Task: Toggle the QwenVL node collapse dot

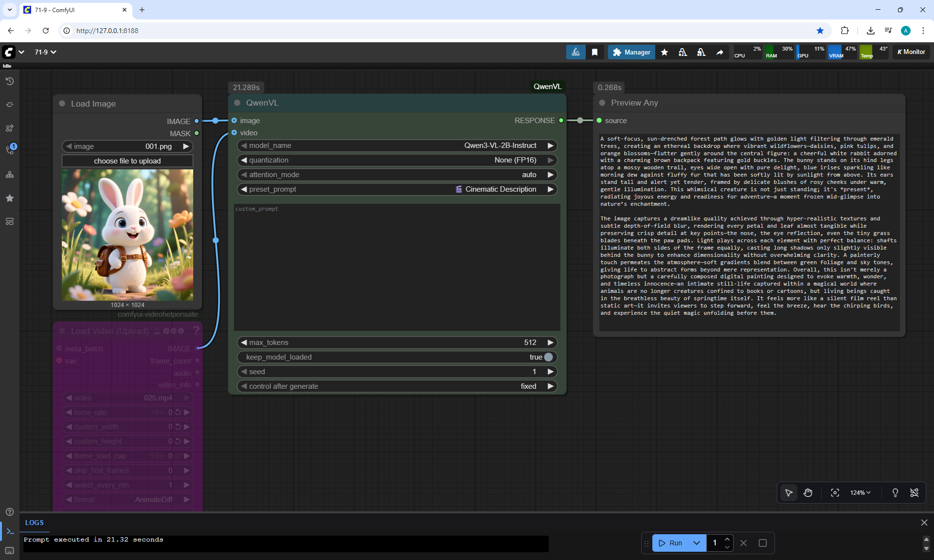Action: tap(237, 103)
